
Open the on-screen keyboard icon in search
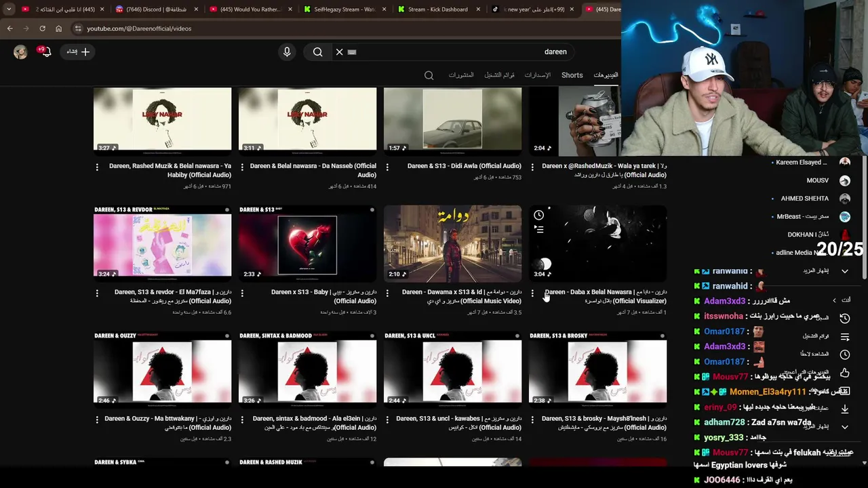(x=352, y=52)
